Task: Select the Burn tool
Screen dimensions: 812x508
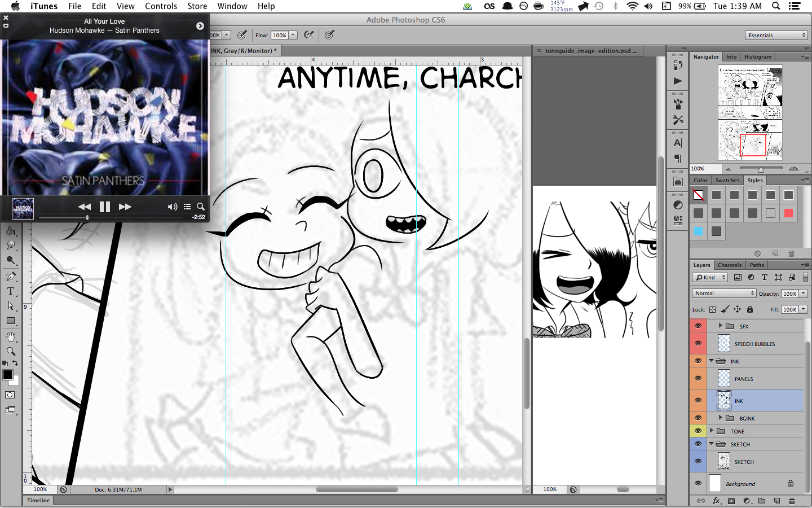Action: point(11,261)
